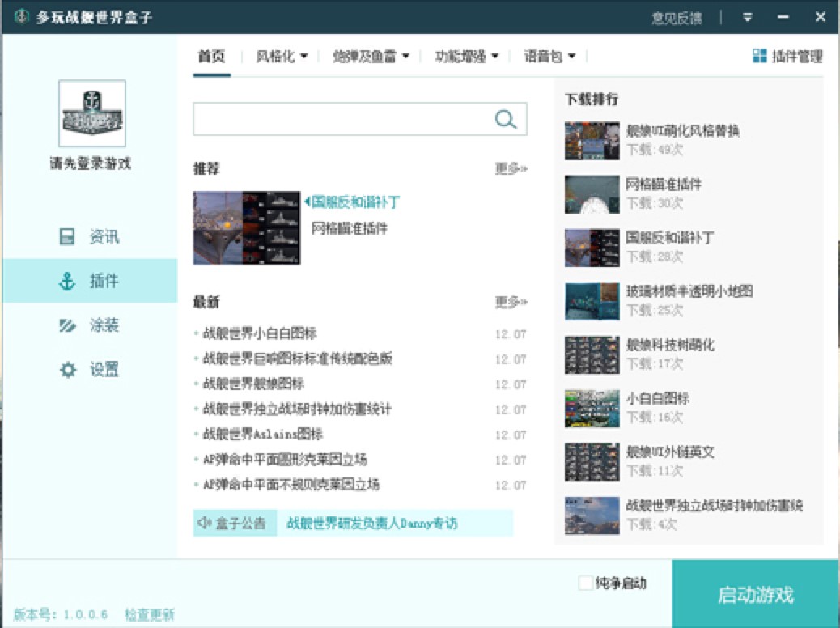840x628 pixels.
Task: Open 意见反馈 feedback link
Action: click(x=677, y=18)
